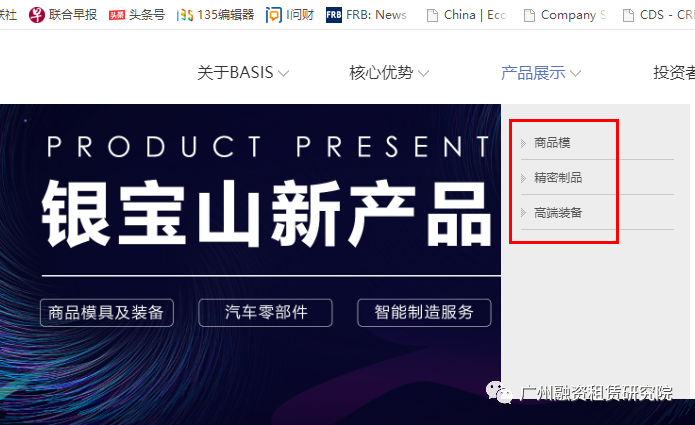The image size is (695, 425).
Task: Open the i问财 bookmark icon
Action: tap(273, 15)
